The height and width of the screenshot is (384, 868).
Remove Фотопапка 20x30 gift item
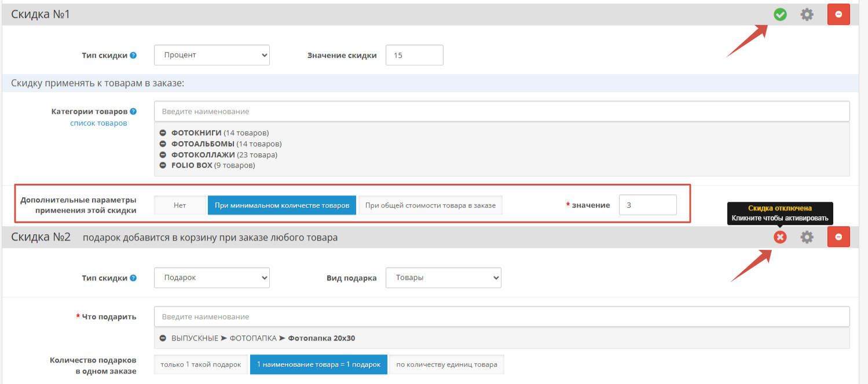pos(163,338)
